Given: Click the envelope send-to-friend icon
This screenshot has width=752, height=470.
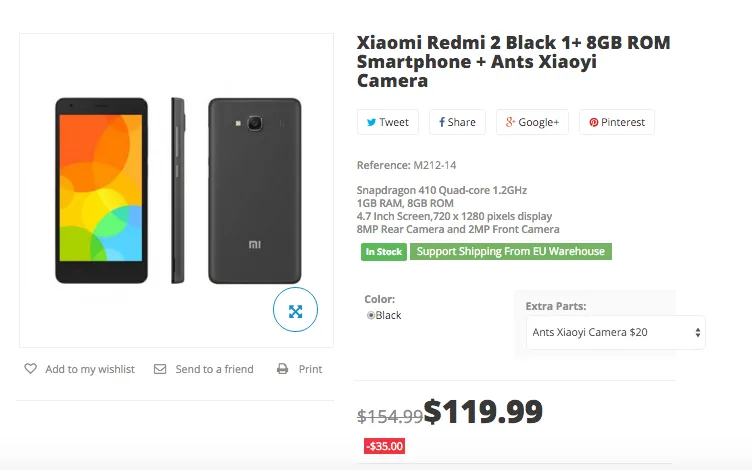Looking at the screenshot, I should [160, 369].
